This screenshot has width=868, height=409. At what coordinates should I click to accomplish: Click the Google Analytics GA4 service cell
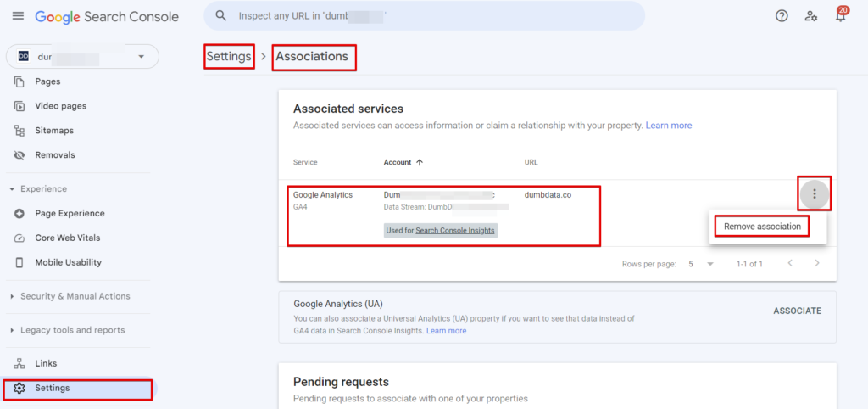[323, 200]
